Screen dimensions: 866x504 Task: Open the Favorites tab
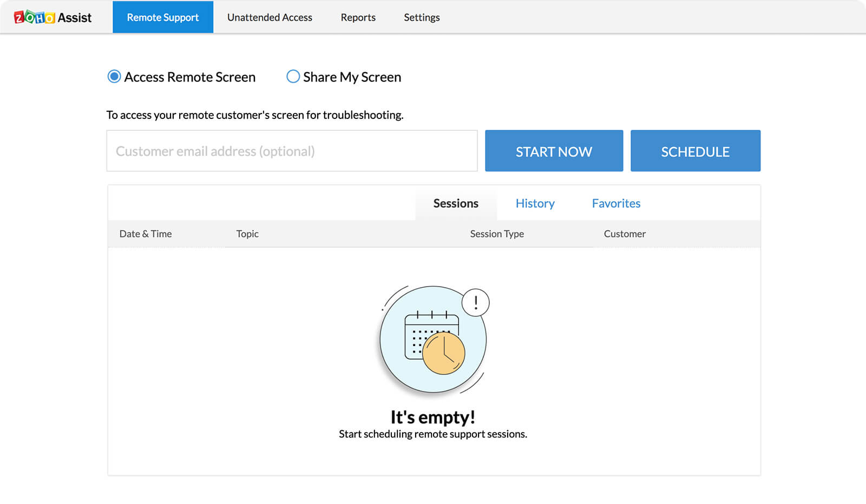616,203
